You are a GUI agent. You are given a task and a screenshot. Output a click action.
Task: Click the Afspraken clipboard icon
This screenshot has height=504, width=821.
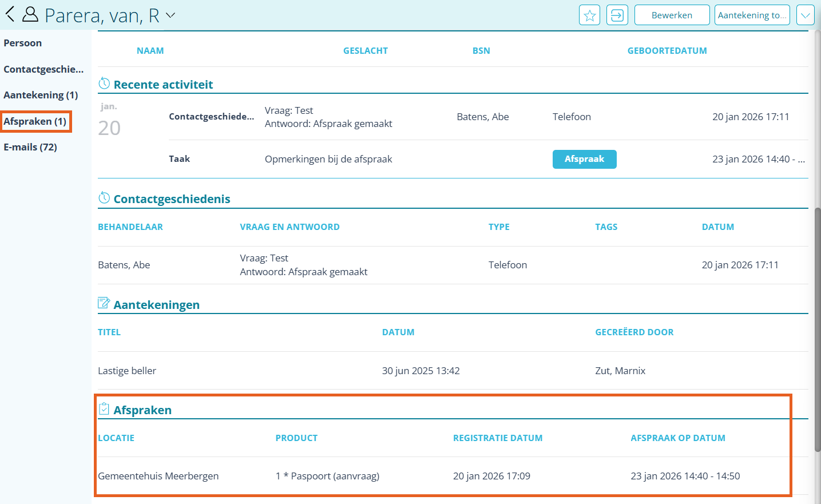click(x=104, y=409)
